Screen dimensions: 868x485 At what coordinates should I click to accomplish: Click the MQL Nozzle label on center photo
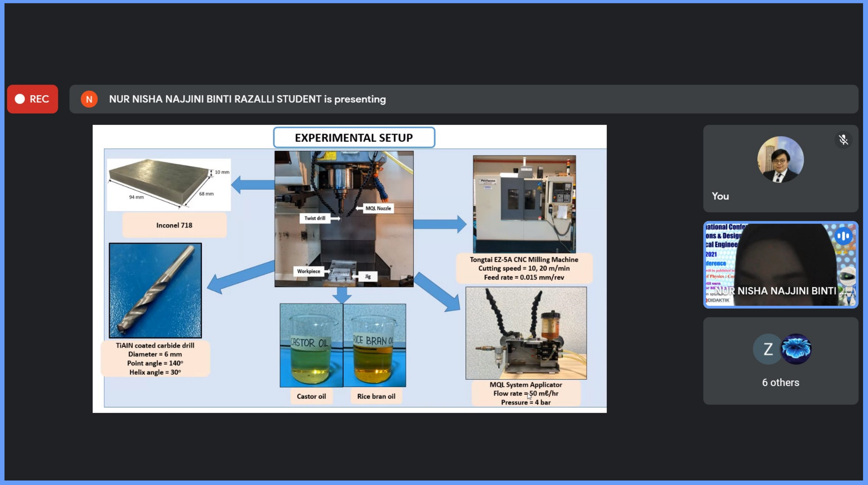tap(378, 208)
